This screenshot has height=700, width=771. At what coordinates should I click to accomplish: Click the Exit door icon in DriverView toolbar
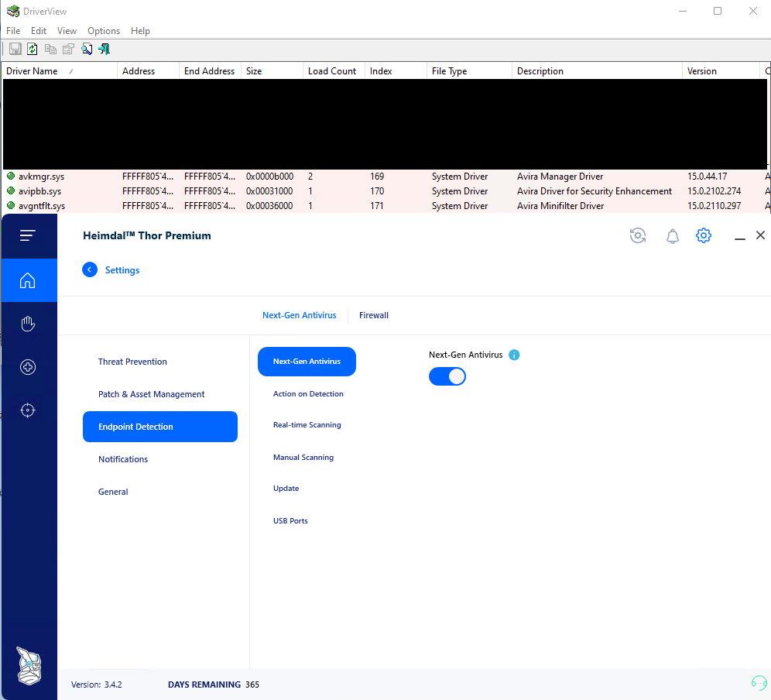point(105,49)
